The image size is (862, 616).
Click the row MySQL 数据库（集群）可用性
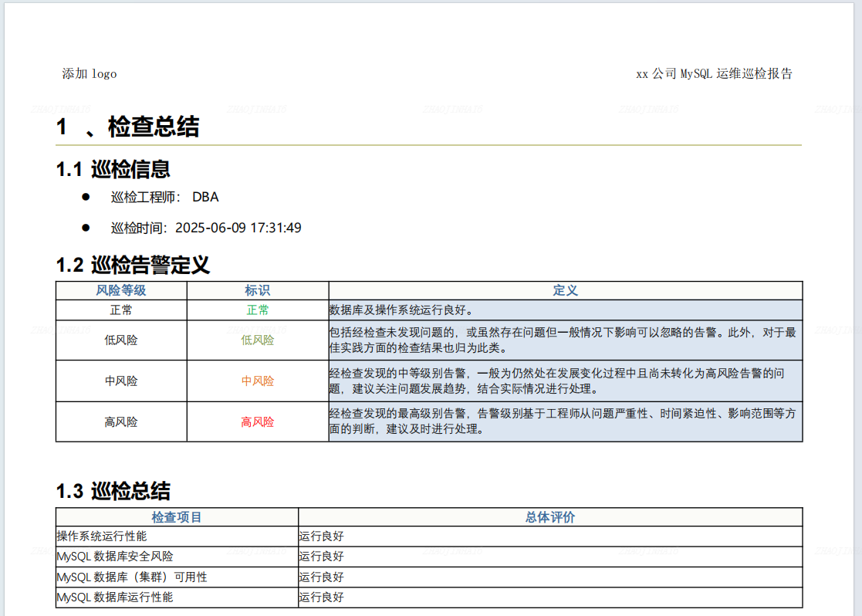(x=429, y=577)
